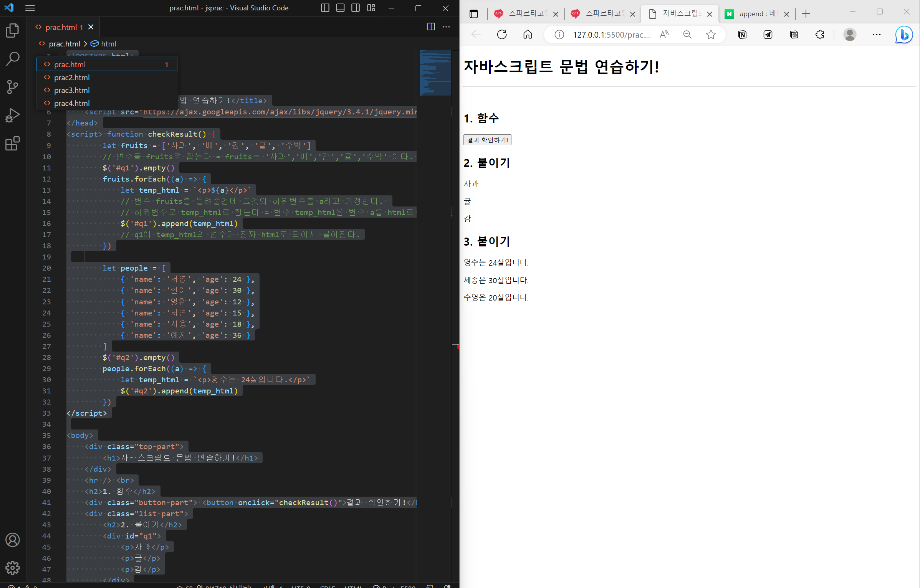The height and width of the screenshot is (588, 920).
Task: Open Edge tab actions menu icon
Action: click(474, 14)
